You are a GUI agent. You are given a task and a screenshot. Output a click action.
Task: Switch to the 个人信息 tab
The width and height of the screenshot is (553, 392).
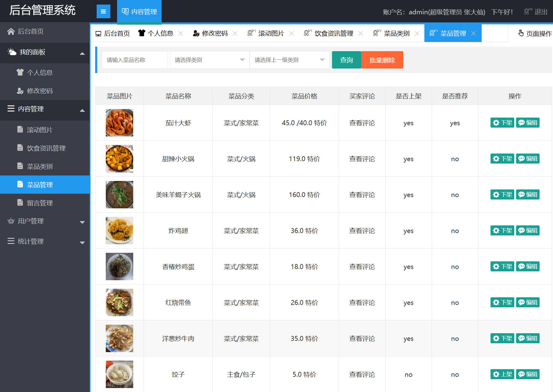[161, 33]
